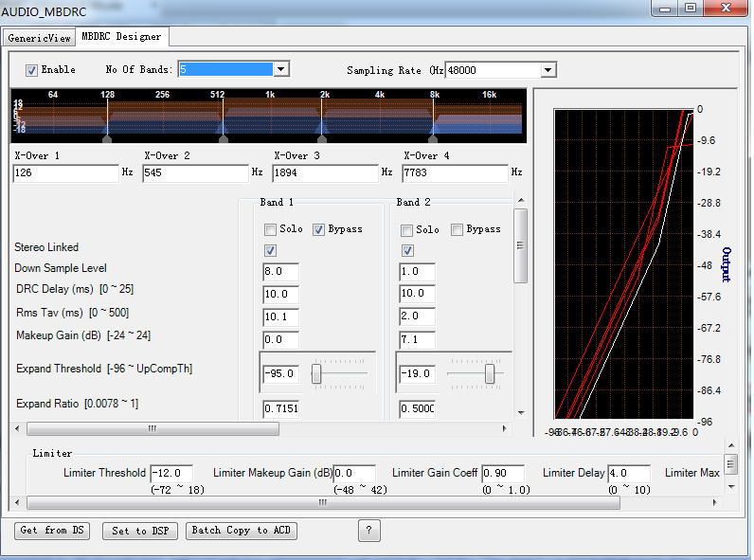754x560 pixels.
Task: Click the X-Over 4 frequency field
Action: [x=456, y=172]
